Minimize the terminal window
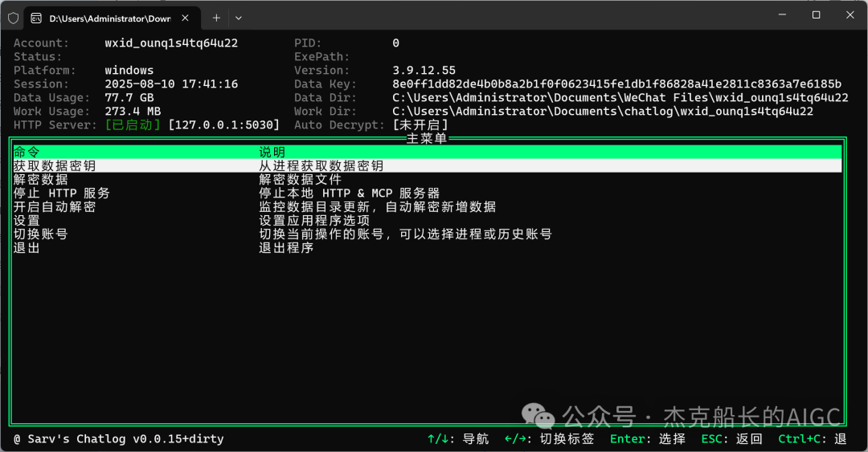Viewport: 868px width, 452px height. pos(782,15)
